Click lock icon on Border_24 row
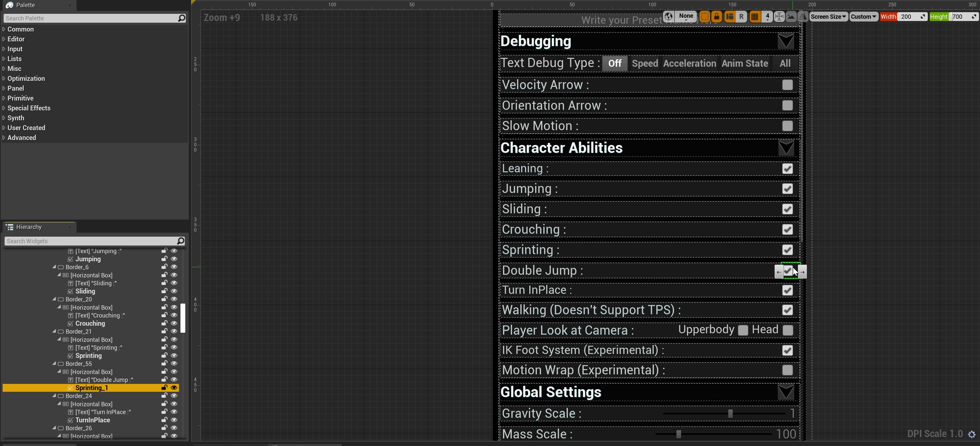Image resolution: width=980 pixels, height=446 pixels. [164, 395]
